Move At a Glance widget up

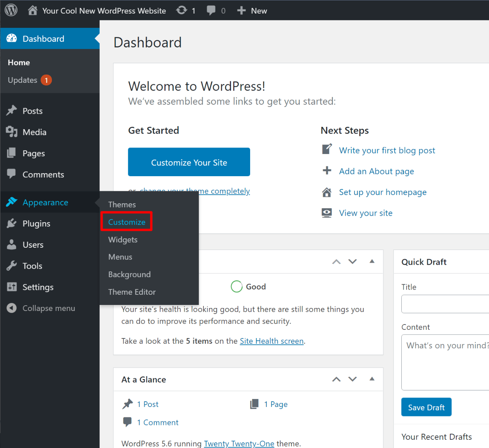coord(336,379)
